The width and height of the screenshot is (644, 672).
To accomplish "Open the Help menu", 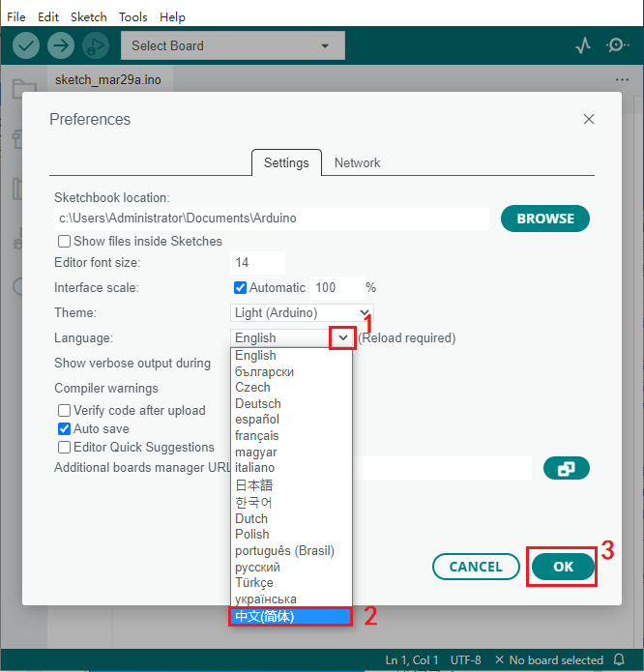I will pos(173,17).
